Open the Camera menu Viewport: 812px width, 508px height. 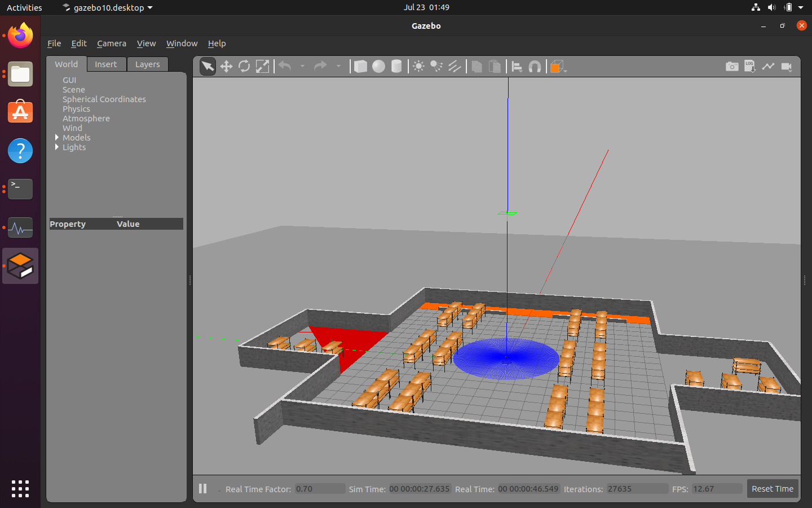click(x=112, y=43)
